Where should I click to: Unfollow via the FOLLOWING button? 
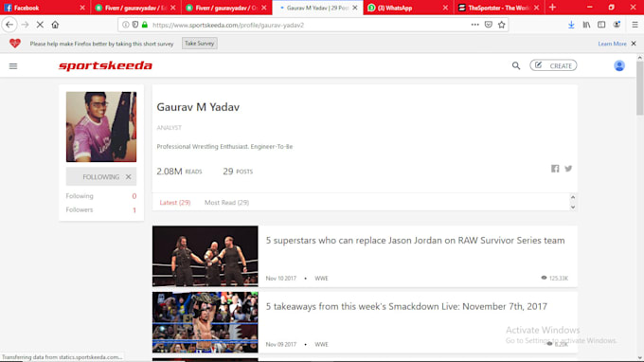point(101,176)
